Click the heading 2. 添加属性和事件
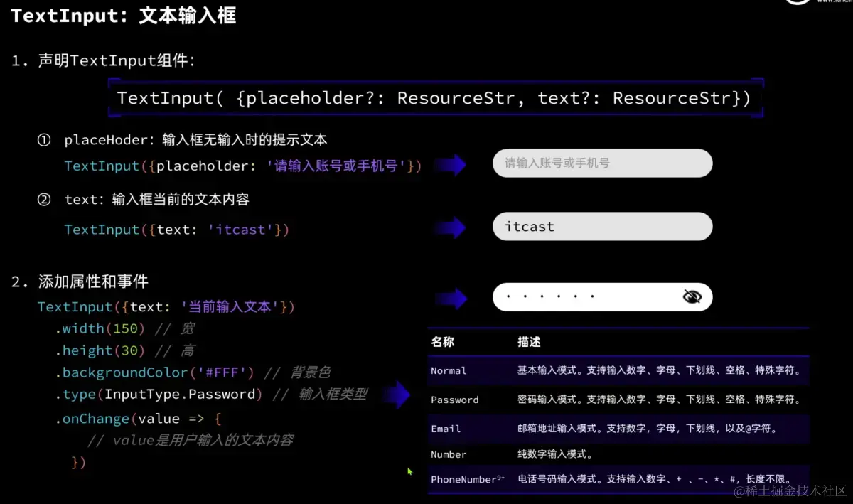This screenshot has height=504, width=853. (80, 282)
